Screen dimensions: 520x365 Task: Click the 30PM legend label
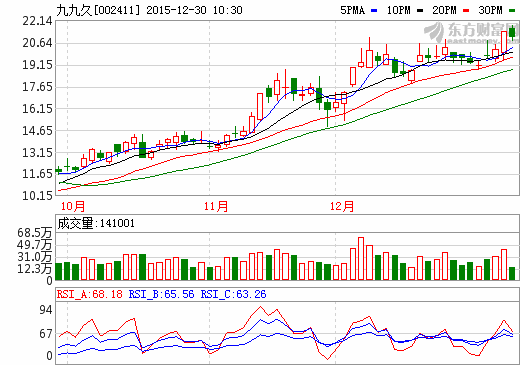[490, 10]
